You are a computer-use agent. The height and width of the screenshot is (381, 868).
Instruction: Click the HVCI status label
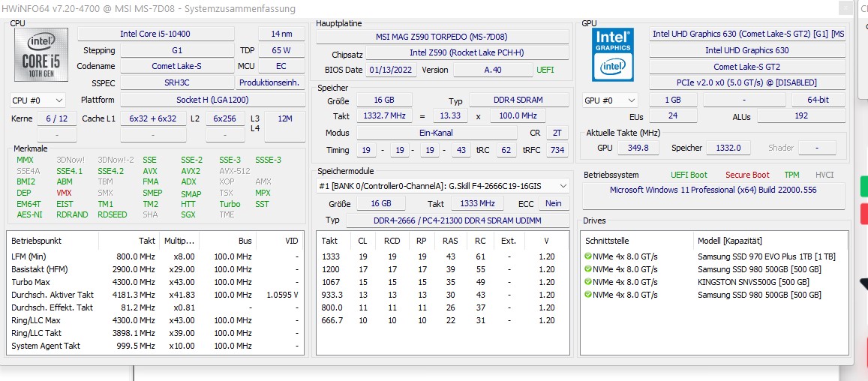click(x=824, y=175)
